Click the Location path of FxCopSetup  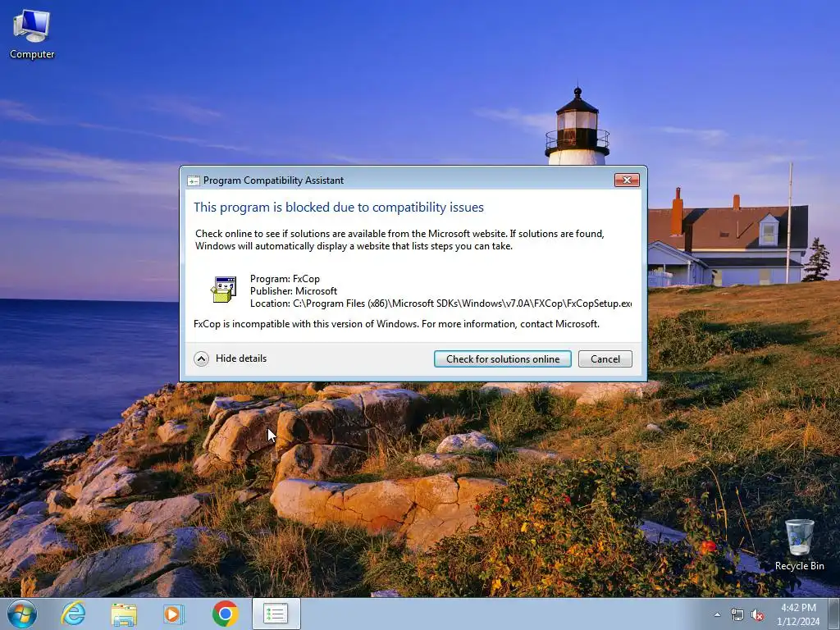coord(441,304)
